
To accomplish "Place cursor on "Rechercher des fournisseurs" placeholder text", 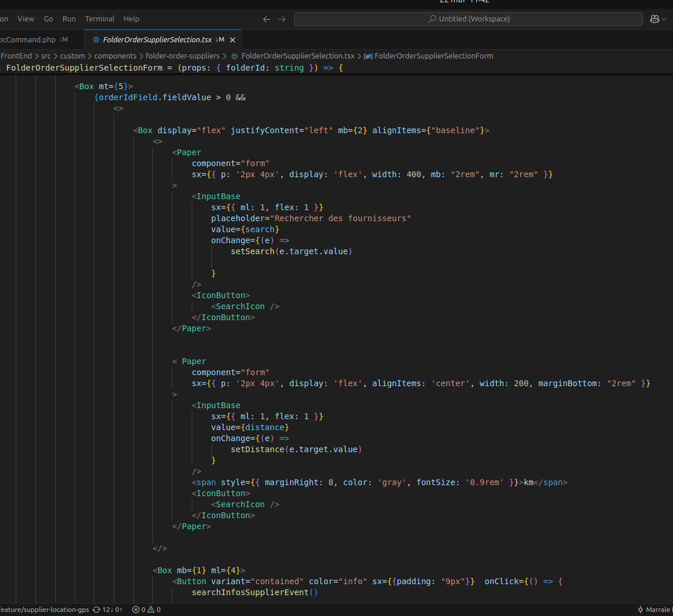I will pyautogui.click(x=342, y=218).
